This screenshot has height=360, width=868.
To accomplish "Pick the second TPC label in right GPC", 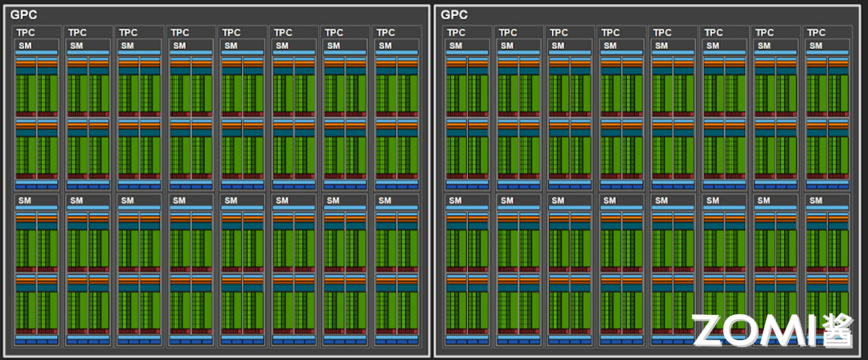I will (x=508, y=33).
